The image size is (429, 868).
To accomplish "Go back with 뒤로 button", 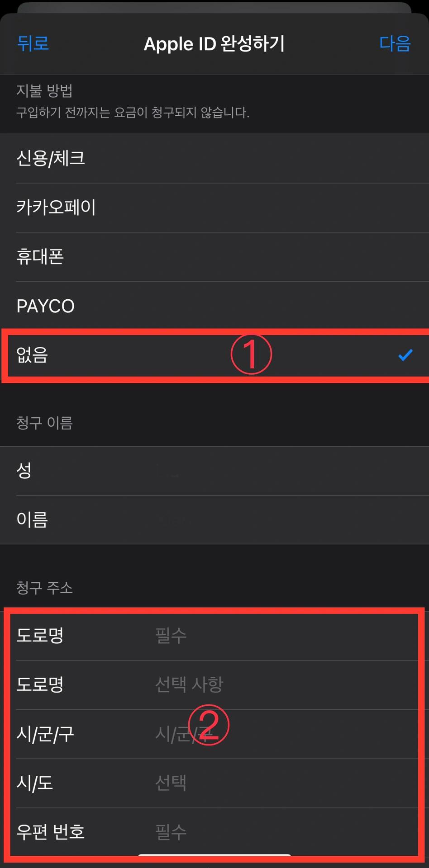I will [33, 43].
